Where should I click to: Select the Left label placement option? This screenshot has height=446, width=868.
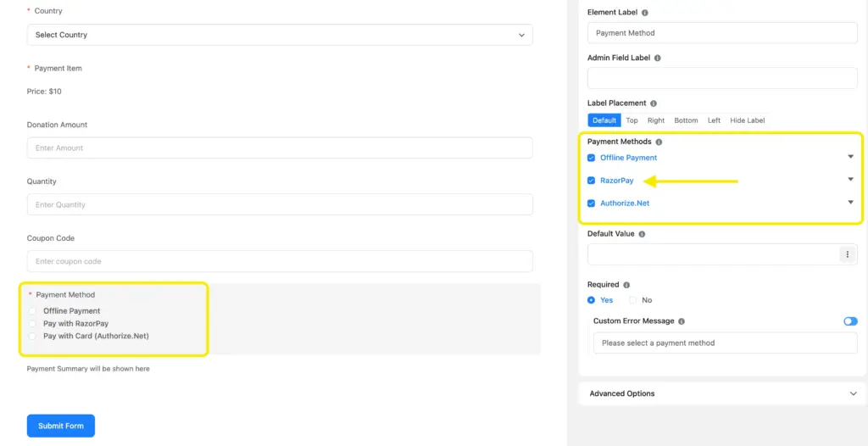point(714,120)
